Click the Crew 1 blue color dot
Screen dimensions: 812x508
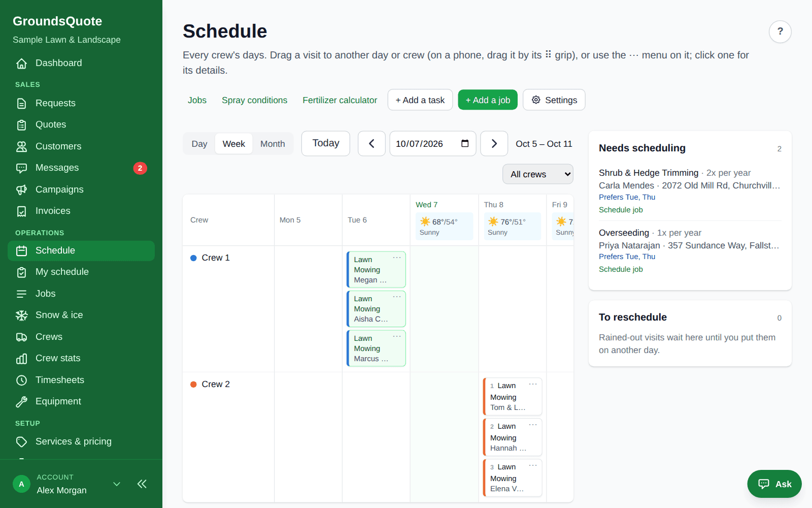[x=193, y=258]
